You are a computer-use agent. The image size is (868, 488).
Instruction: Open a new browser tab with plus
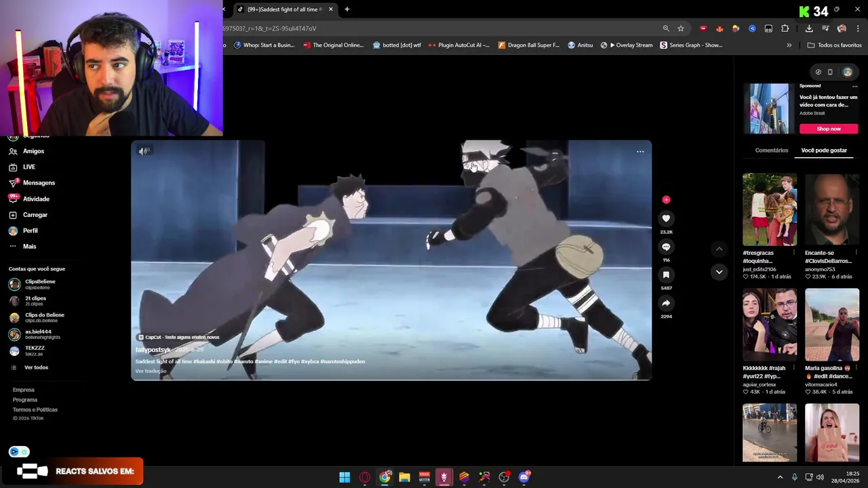click(x=347, y=9)
